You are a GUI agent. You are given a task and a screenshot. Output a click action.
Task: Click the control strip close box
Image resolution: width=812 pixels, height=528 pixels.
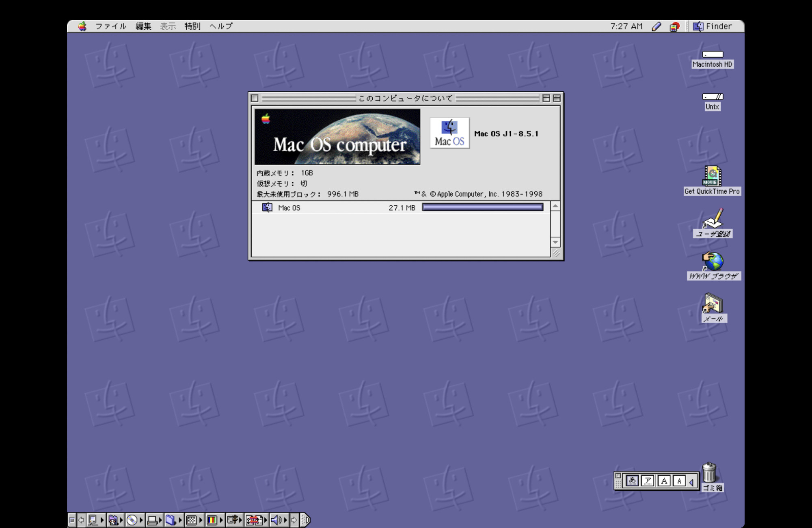[72, 520]
